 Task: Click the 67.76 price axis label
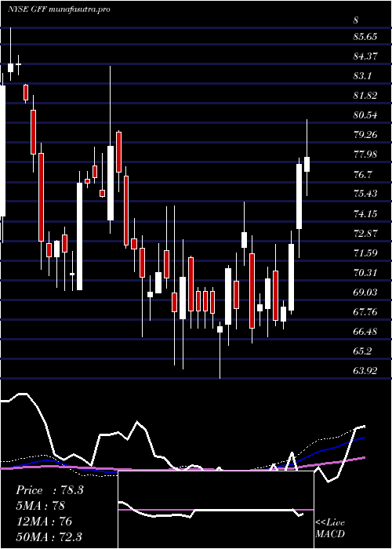[365, 311]
